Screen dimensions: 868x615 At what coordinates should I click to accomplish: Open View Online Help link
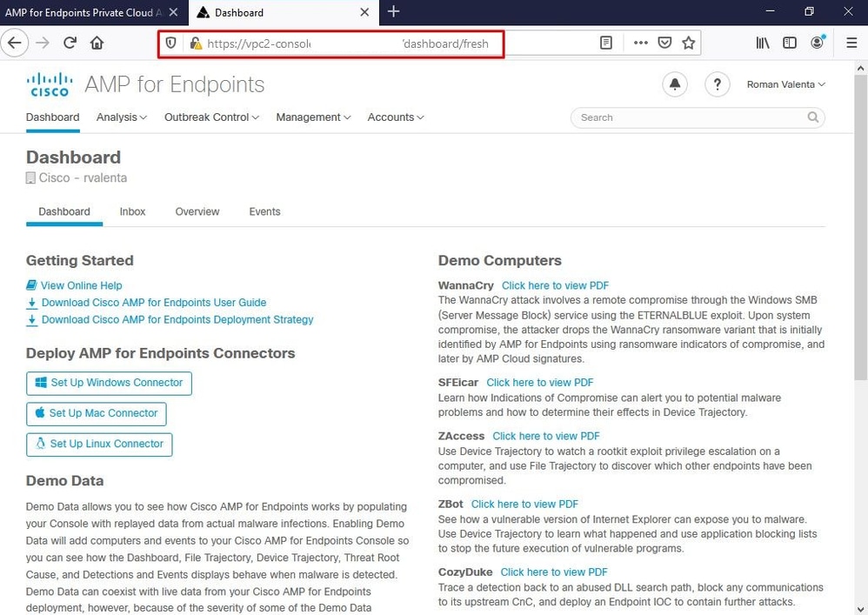click(x=82, y=285)
